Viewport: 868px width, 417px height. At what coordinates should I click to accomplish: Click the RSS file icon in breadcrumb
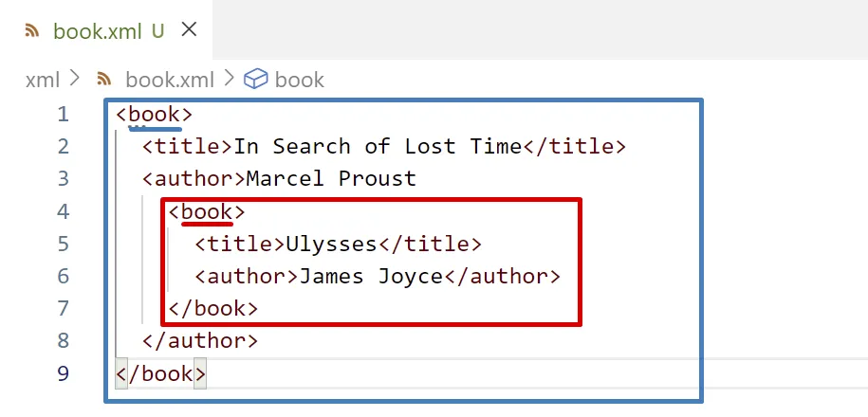coord(105,80)
